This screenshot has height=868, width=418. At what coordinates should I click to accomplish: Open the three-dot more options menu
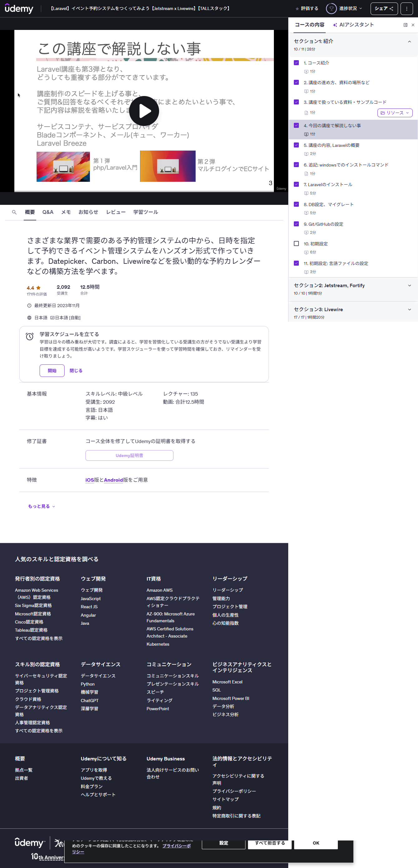pos(406,8)
